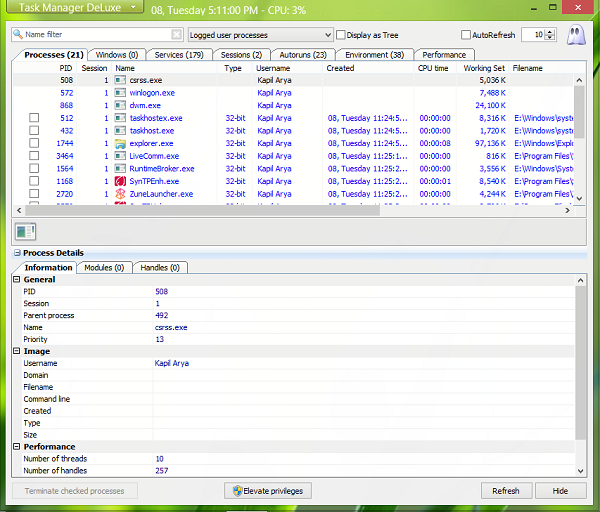Open Handles (0) tab
This screenshot has height=512, width=600.
pyautogui.click(x=160, y=267)
